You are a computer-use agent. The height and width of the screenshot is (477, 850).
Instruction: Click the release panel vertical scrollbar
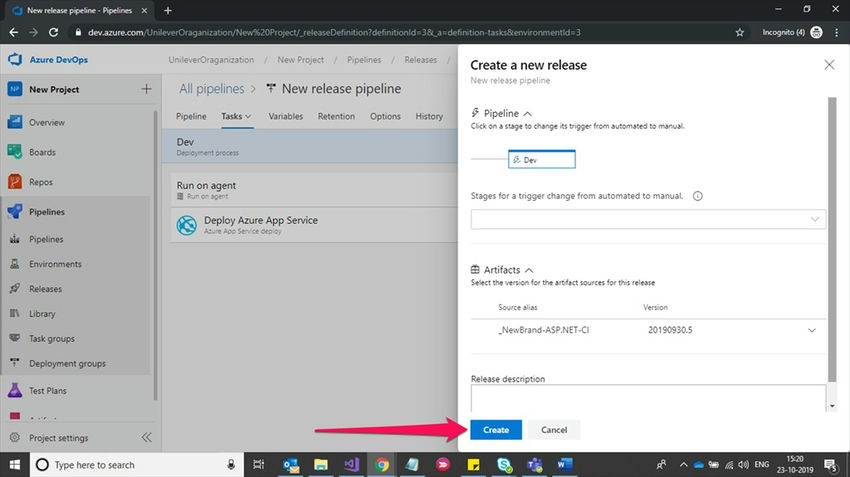pyautogui.click(x=832, y=240)
